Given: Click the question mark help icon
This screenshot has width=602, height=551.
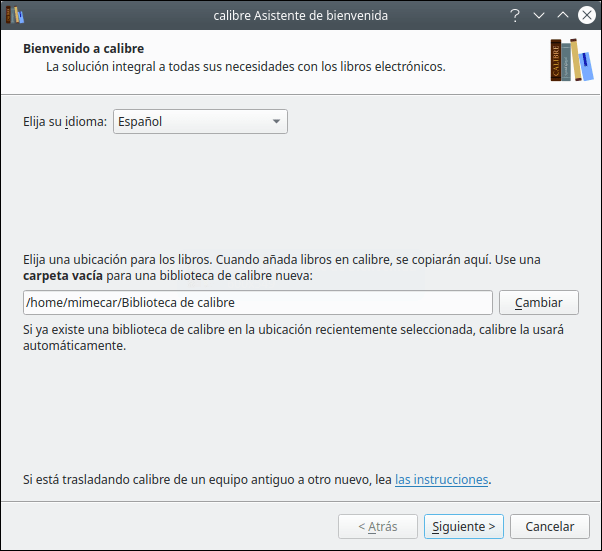Looking at the screenshot, I should coord(515,15).
